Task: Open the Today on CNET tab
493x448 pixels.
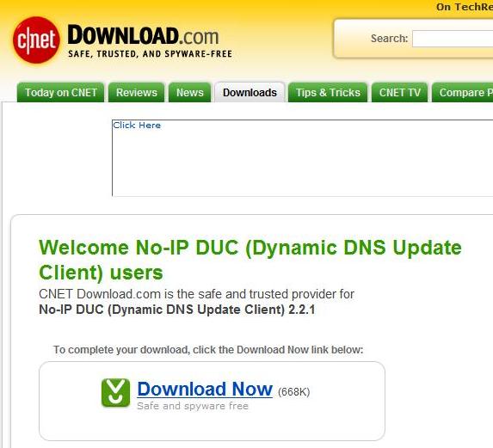Action: tap(61, 92)
